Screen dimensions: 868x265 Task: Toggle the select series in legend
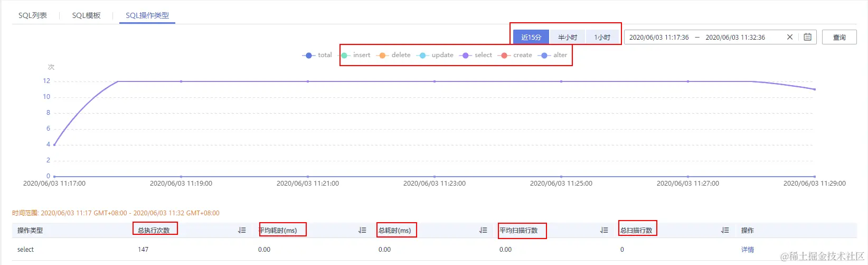tap(477, 55)
